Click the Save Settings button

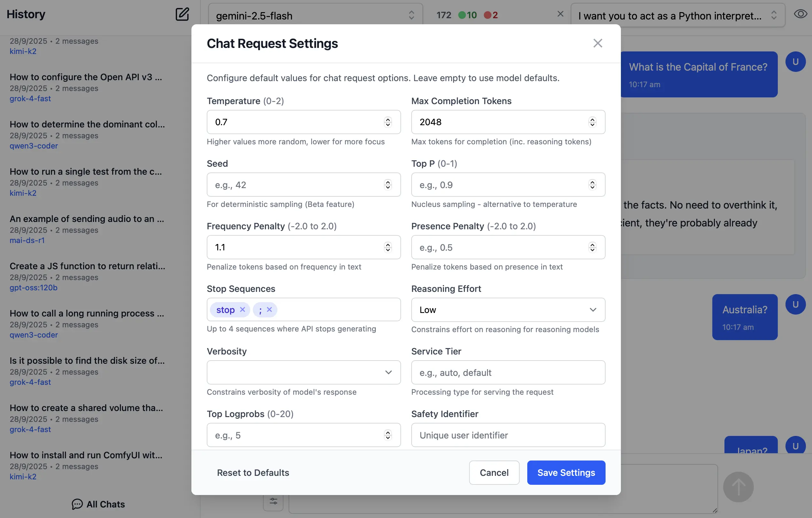point(566,473)
